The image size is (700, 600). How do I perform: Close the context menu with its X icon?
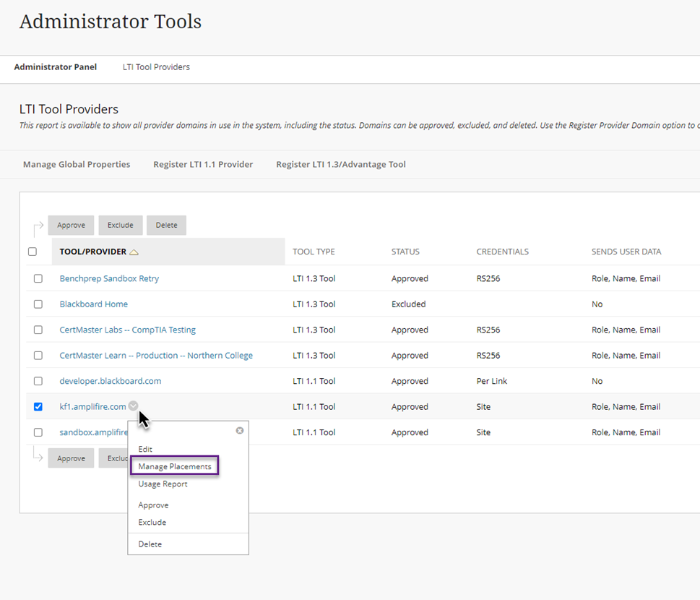[239, 430]
